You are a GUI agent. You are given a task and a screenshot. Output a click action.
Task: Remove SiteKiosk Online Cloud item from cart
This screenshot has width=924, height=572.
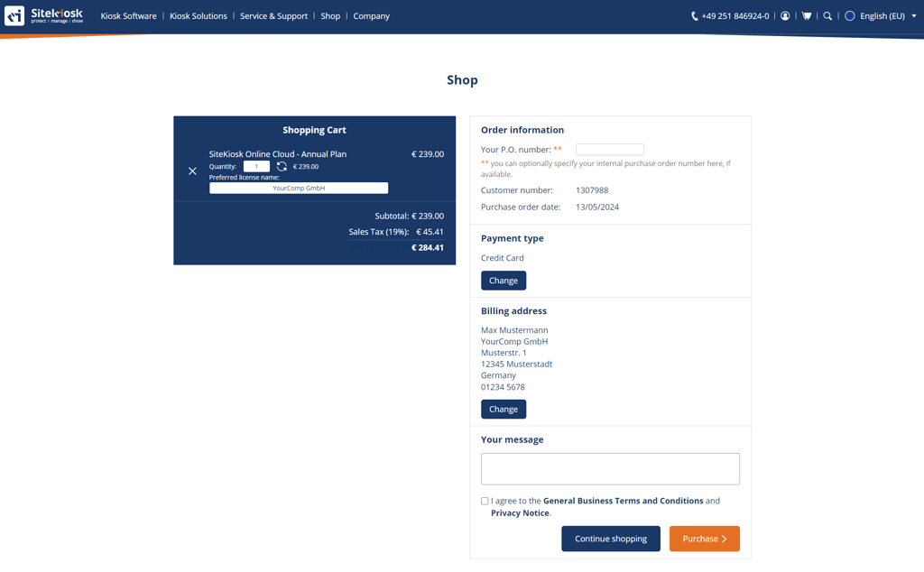coord(192,171)
